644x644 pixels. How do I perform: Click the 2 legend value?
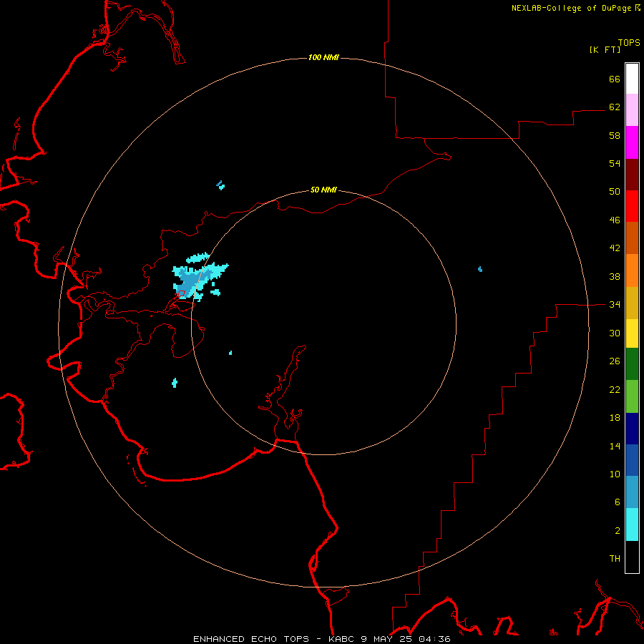coord(618,530)
